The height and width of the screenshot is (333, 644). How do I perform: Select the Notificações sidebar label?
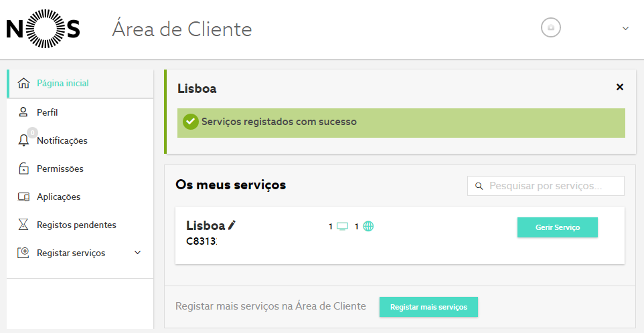pos(62,140)
